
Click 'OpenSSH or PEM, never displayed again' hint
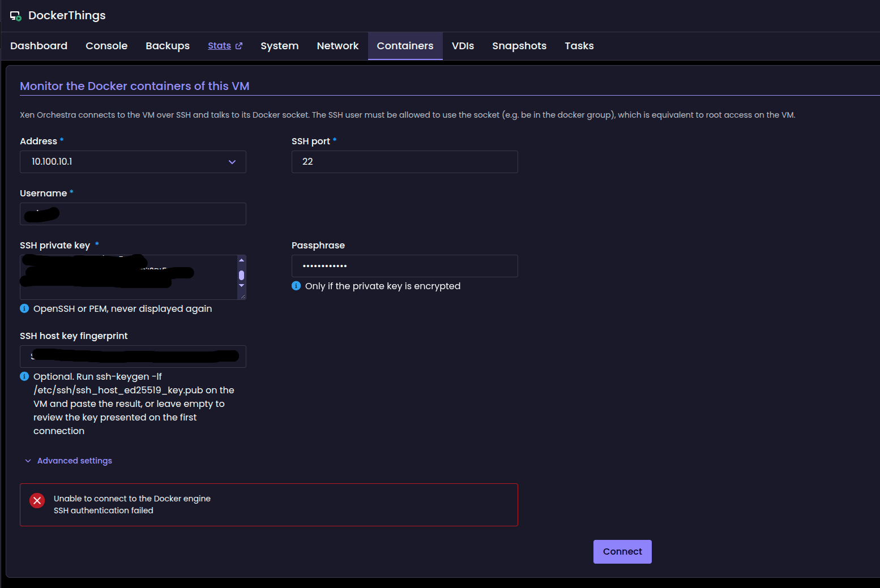tap(123, 308)
